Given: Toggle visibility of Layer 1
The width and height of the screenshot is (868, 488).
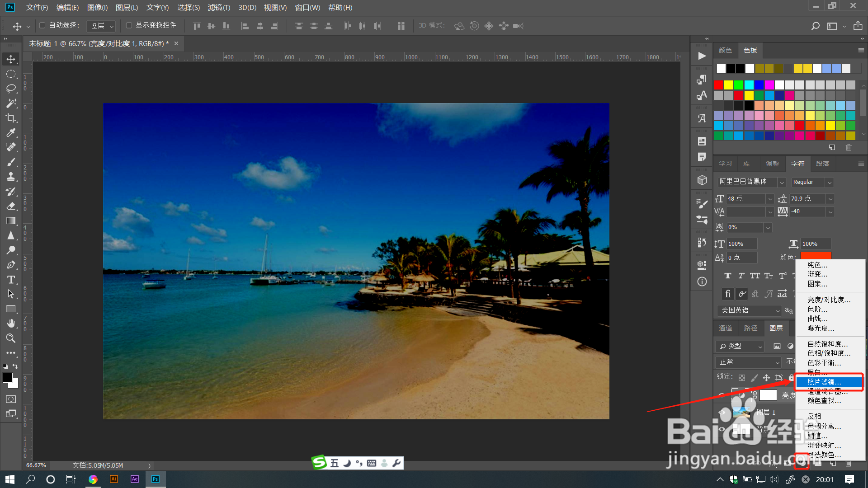Looking at the screenshot, I should coord(722,412).
